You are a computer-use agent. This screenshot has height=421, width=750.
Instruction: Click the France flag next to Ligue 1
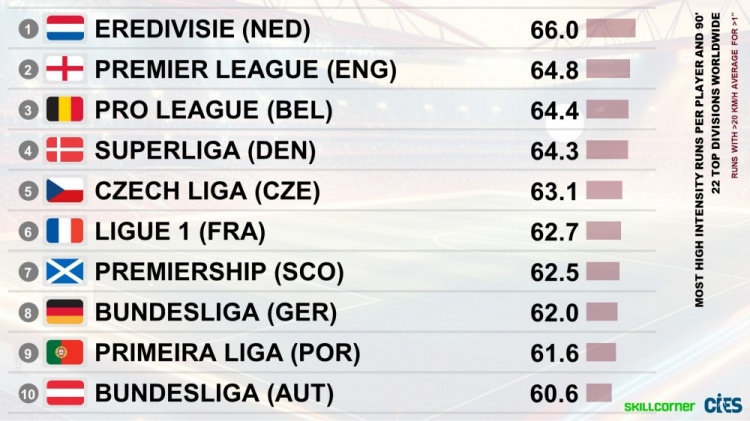(65, 231)
